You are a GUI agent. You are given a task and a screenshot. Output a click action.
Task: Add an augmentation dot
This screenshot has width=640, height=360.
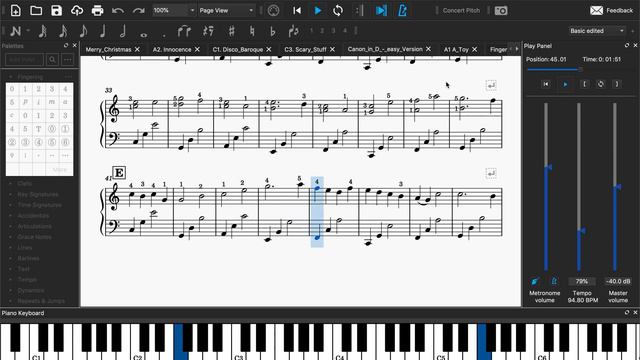(x=164, y=35)
